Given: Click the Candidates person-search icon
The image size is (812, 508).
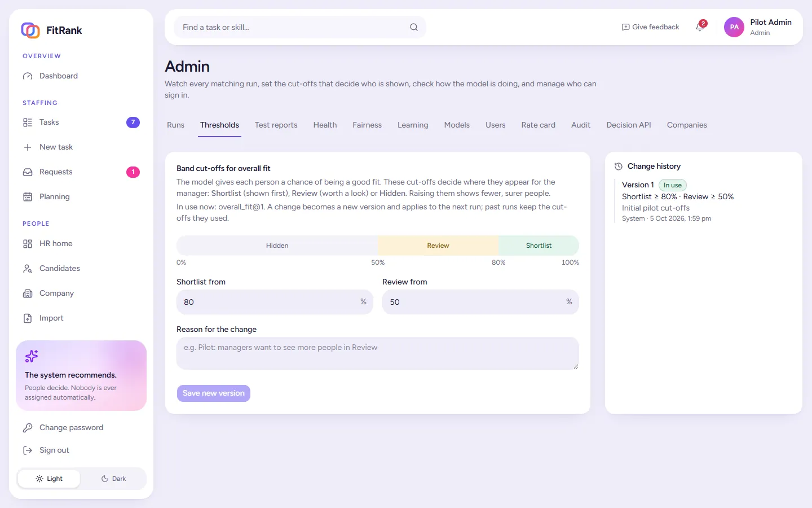Looking at the screenshot, I should [28, 269].
